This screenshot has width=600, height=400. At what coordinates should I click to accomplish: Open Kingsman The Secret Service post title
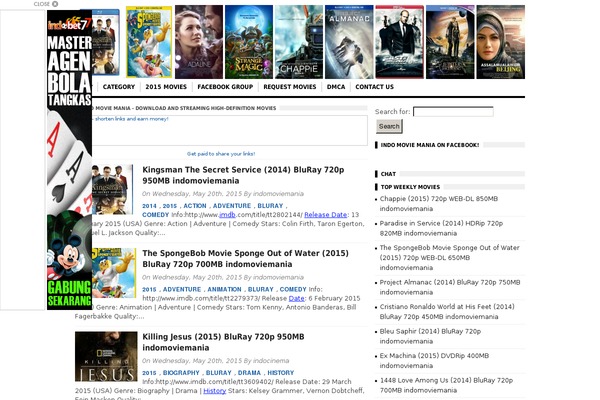pos(243,175)
